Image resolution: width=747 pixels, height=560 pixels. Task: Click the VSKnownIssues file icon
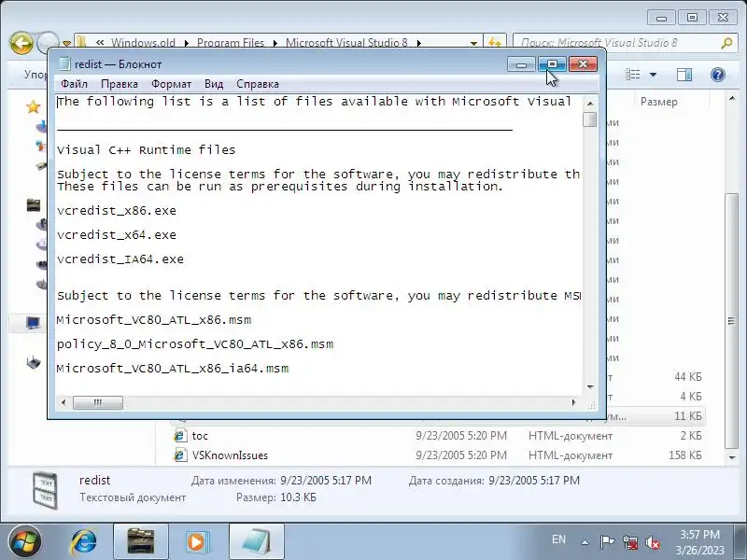tap(180, 455)
